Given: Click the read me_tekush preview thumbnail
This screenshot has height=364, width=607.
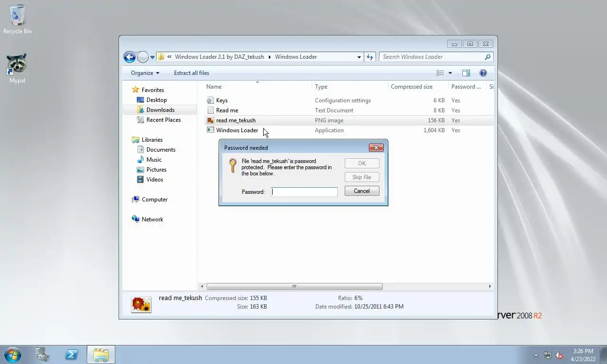Looking at the screenshot, I should (x=141, y=304).
